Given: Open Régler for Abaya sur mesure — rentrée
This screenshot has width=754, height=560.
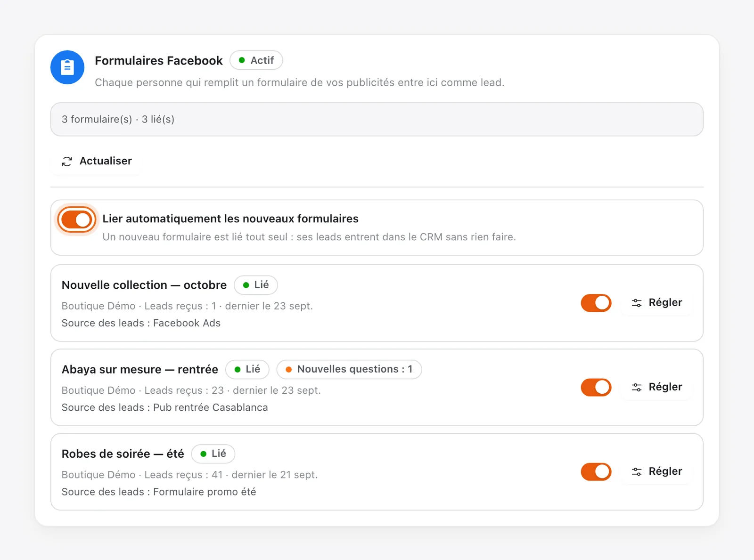Looking at the screenshot, I should (656, 387).
